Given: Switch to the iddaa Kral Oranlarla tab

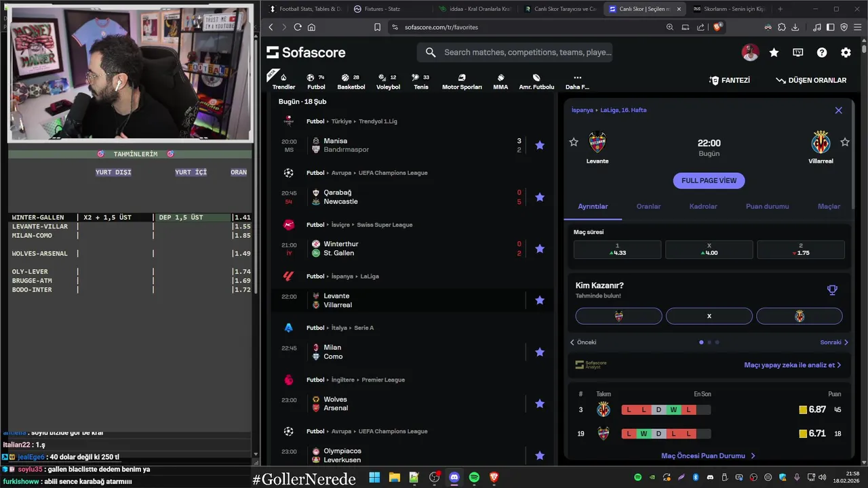Looking at the screenshot, I should point(475,9).
